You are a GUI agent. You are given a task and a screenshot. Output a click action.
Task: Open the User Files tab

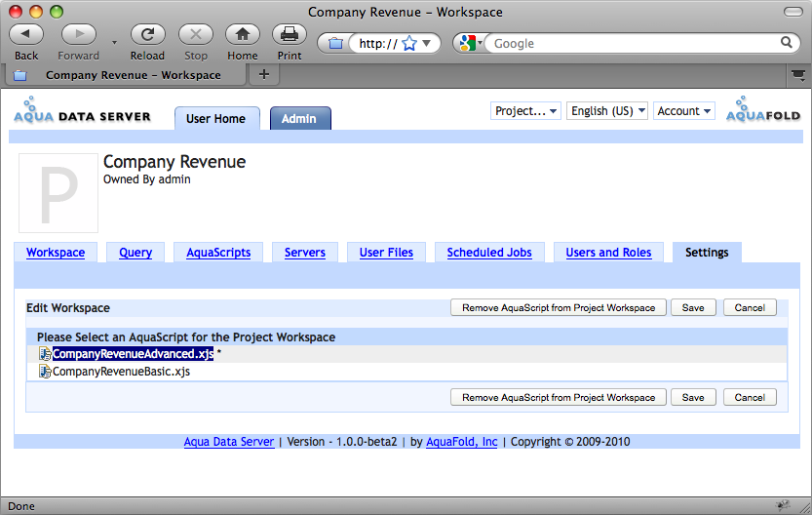(386, 253)
